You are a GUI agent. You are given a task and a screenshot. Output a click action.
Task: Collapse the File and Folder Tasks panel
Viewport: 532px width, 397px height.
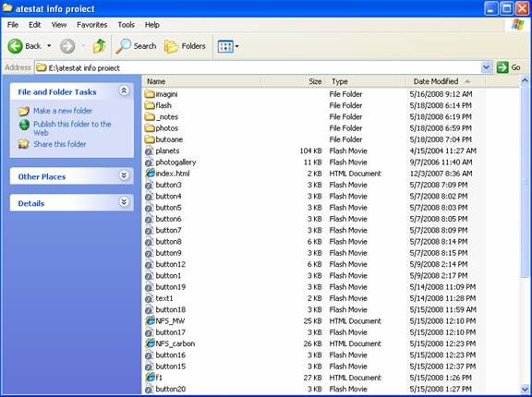coord(124,90)
